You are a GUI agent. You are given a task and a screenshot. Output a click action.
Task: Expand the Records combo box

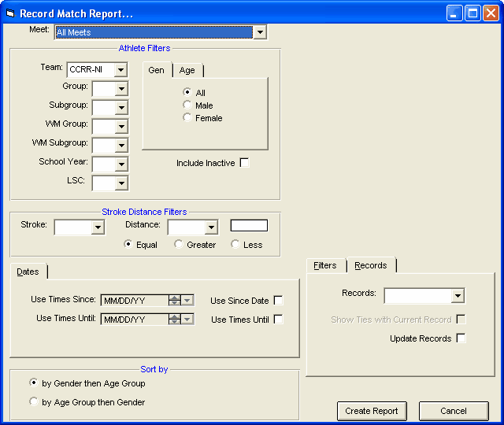click(458, 296)
